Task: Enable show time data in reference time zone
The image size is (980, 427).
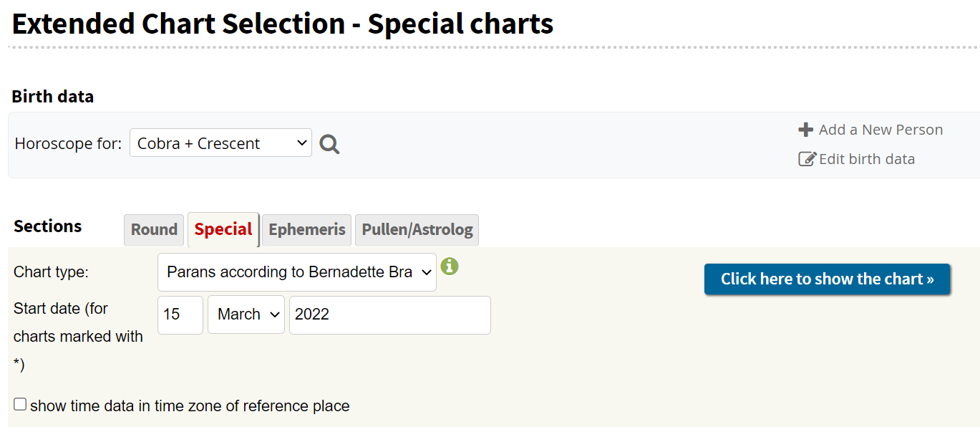Action: click(20, 405)
